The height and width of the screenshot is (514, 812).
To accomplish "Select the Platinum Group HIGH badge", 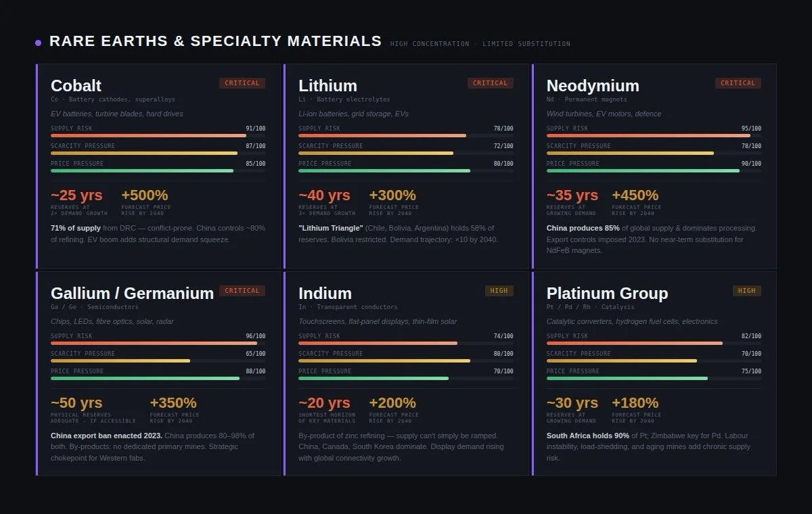I will click(747, 291).
